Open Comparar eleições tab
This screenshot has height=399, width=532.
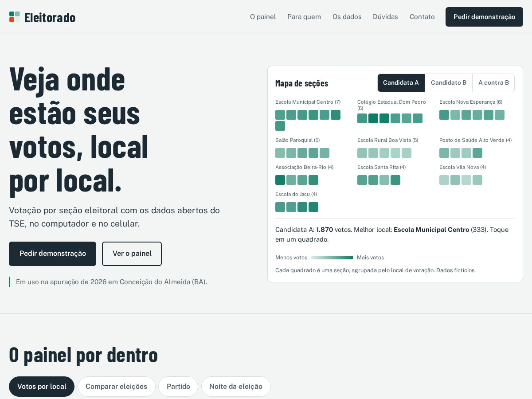click(117, 387)
